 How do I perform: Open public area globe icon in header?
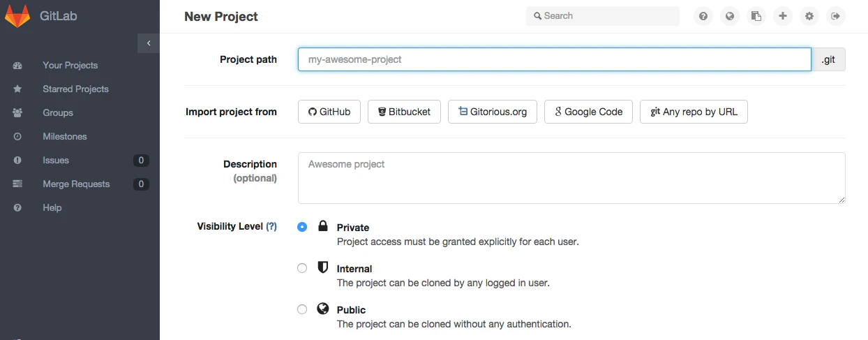[730, 16]
